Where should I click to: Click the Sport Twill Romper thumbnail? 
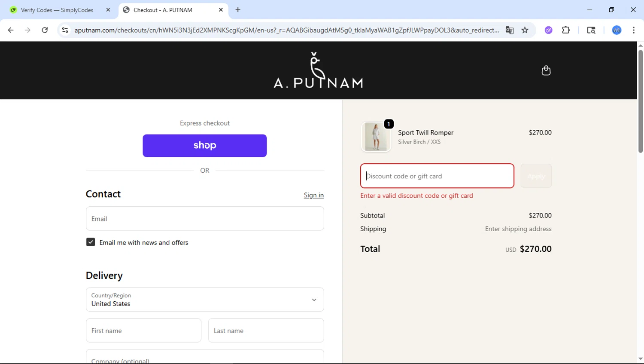tap(376, 137)
